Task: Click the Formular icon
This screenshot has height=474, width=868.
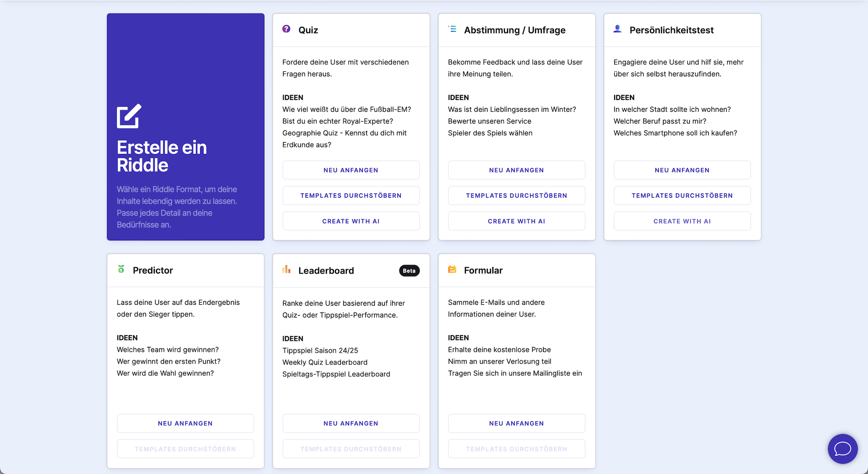Action: tap(452, 270)
